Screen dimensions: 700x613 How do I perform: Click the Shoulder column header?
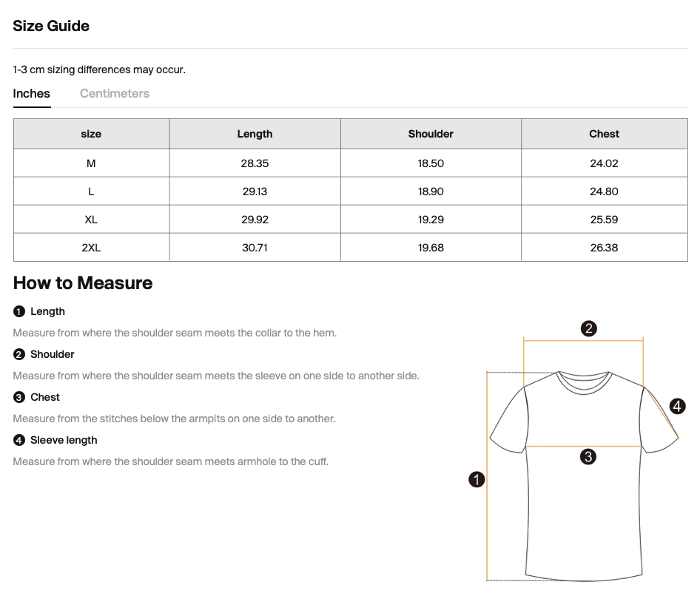(431, 134)
